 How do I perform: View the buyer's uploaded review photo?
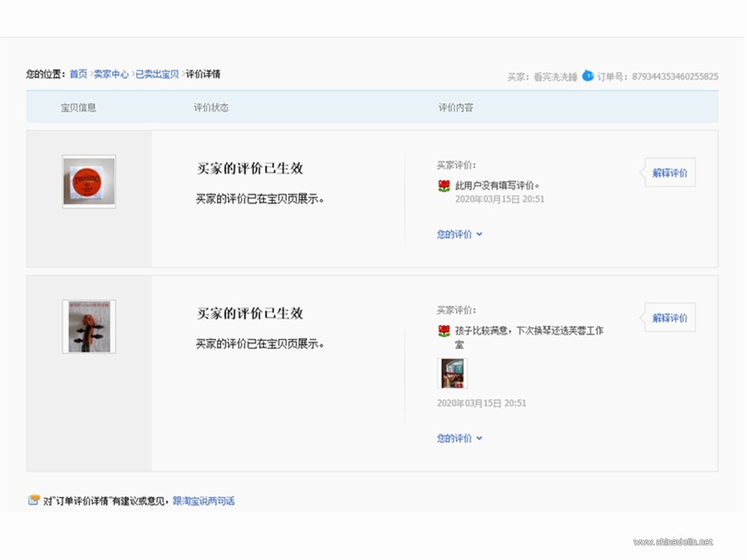(452, 374)
